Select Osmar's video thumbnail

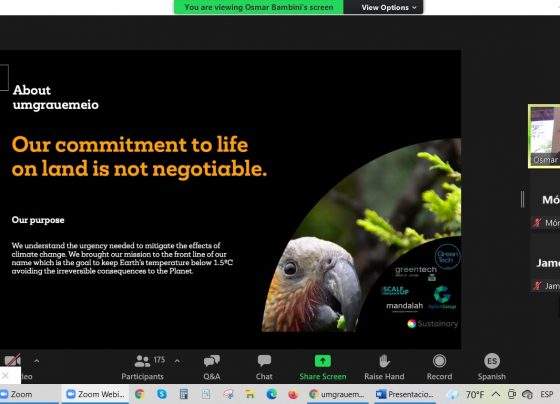click(544, 136)
